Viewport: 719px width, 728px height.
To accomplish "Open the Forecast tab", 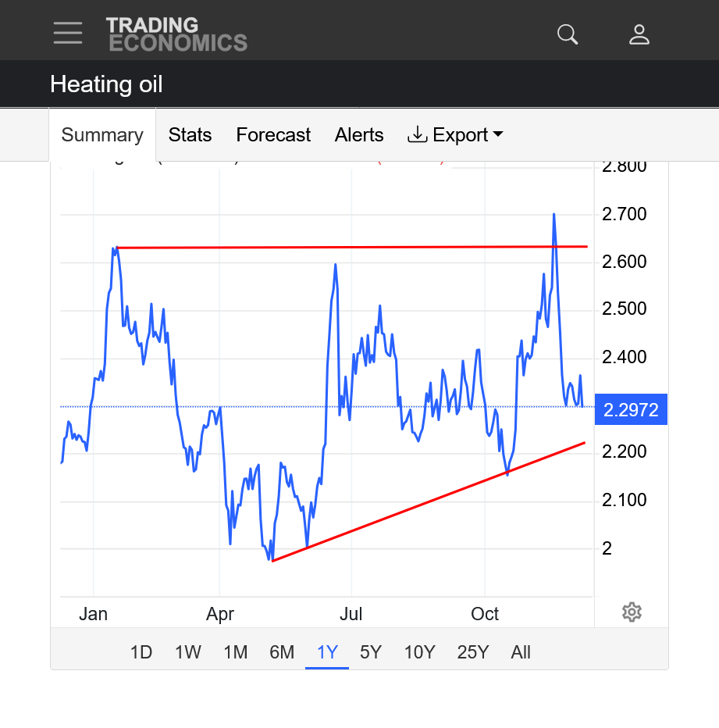I will point(273,135).
